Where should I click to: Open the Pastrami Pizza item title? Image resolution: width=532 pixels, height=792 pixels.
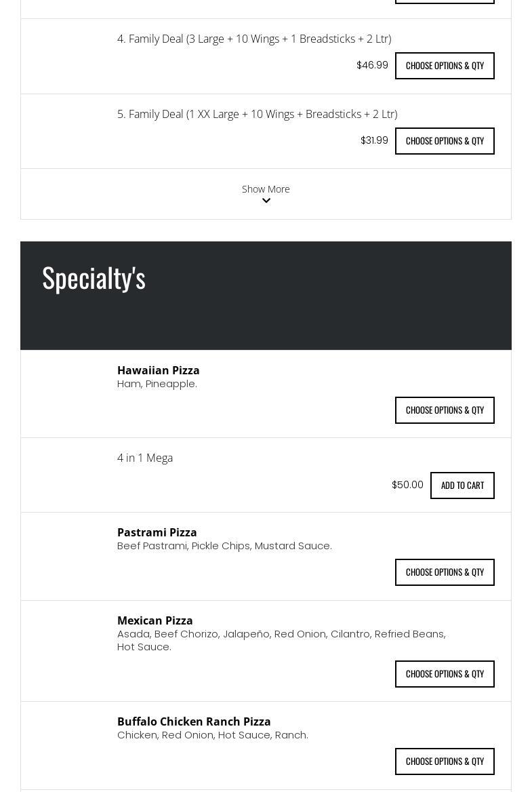157,532
